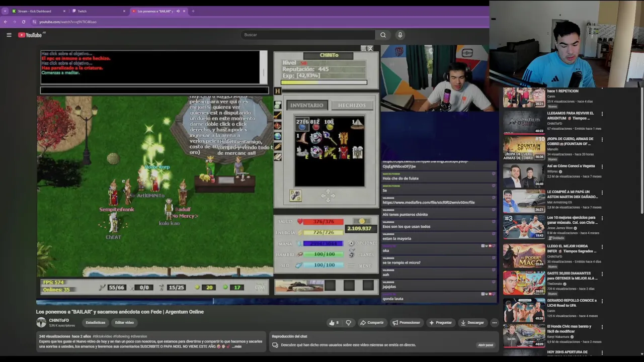This screenshot has width=644, height=362.
Task: Click 'Abrir panel' for chat replay
Action: click(486, 345)
